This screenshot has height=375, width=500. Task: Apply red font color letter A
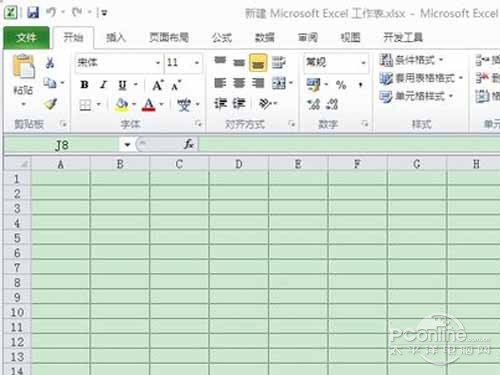[148, 105]
